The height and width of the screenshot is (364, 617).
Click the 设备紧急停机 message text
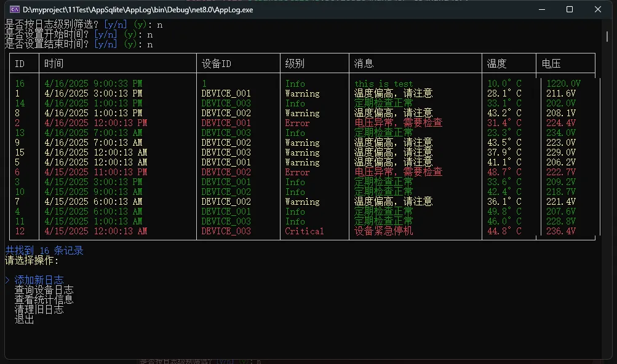(383, 231)
